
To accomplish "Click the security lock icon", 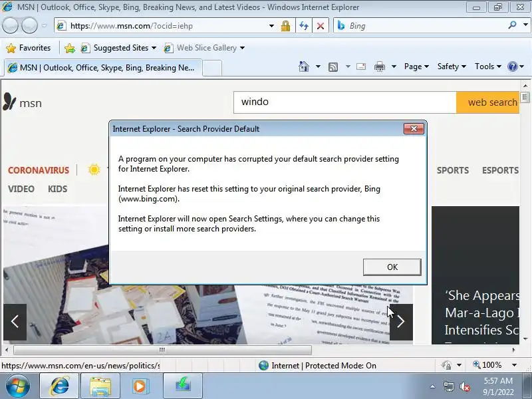I will tap(286, 26).
